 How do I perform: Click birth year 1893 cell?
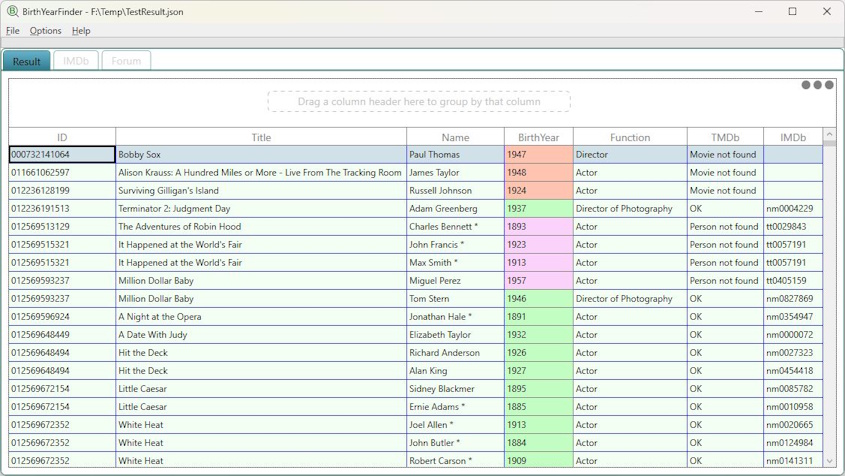539,226
